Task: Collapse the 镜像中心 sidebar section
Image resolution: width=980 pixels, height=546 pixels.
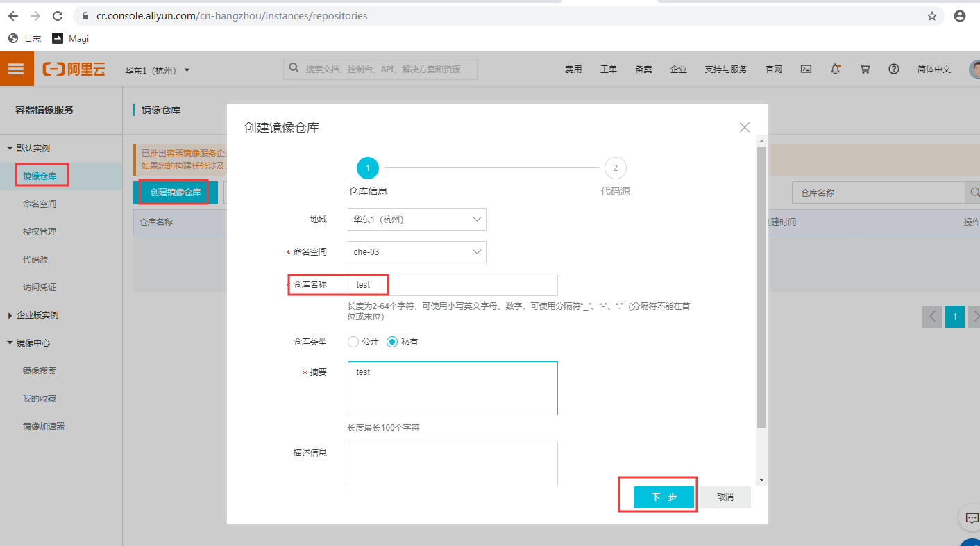Action: (x=32, y=342)
